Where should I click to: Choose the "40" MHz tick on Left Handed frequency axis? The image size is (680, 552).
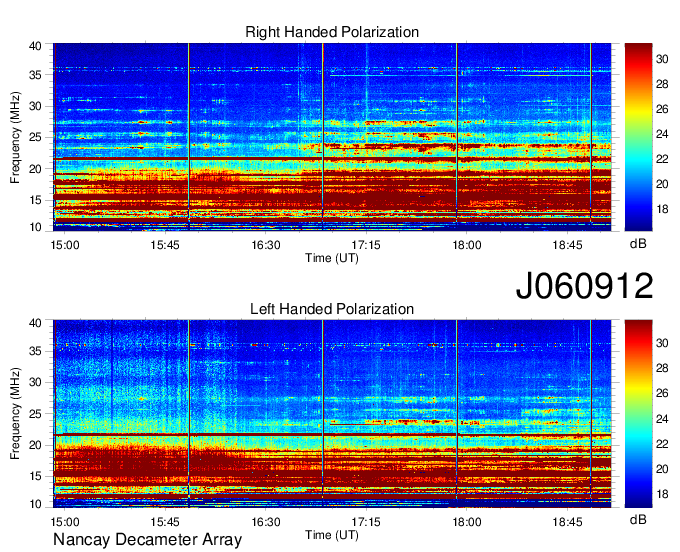35,323
